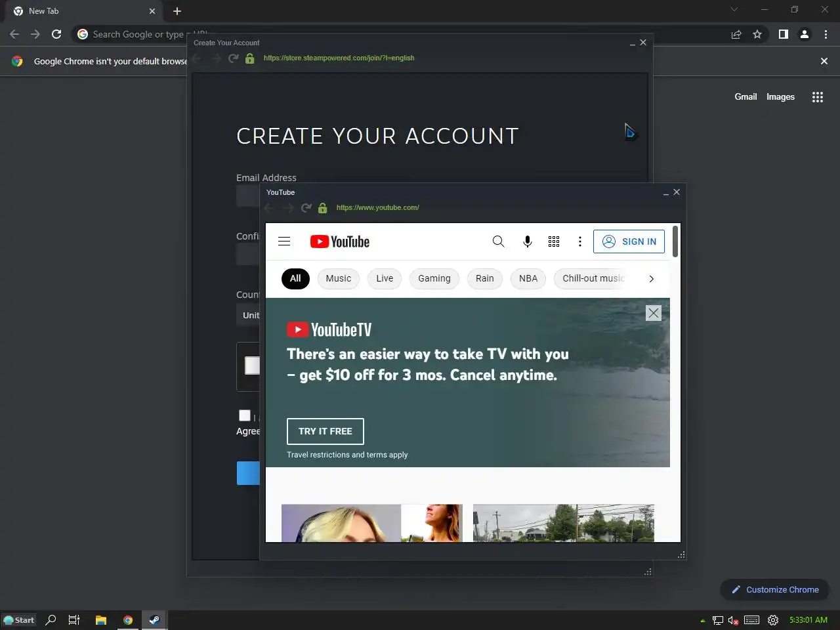Screen dimensions: 840x630
Task: Click the YouTubeTV logo in the banner
Action: tap(329, 329)
